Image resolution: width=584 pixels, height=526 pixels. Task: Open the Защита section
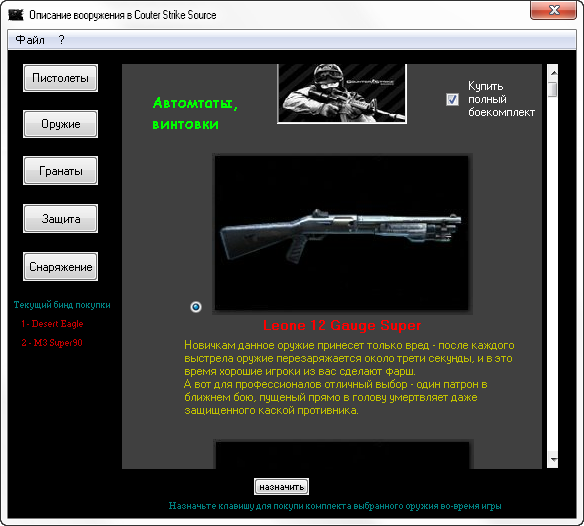coord(60,219)
